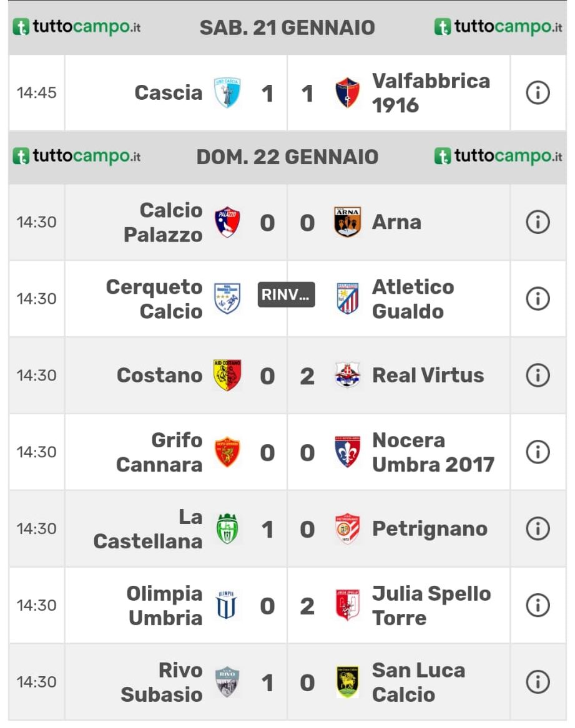Screen dimensions: 575x728
Task: Open Nocera Umbra 2017 team page
Action: pyautogui.click(x=433, y=452)
